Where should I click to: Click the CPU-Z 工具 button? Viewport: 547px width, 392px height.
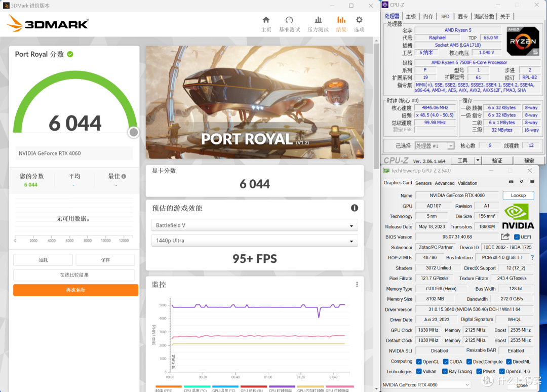click(x=462, y=161)
